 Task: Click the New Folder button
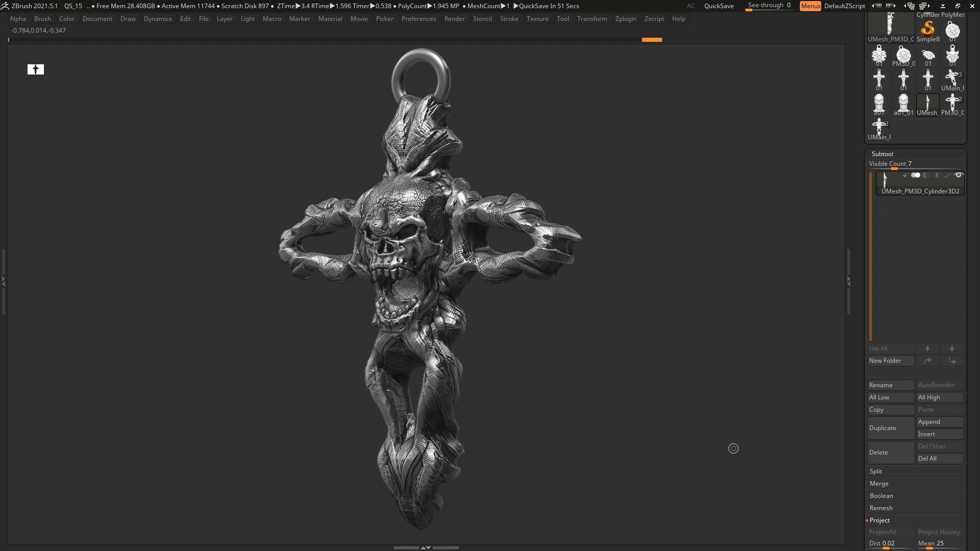(x=891, y=361)
